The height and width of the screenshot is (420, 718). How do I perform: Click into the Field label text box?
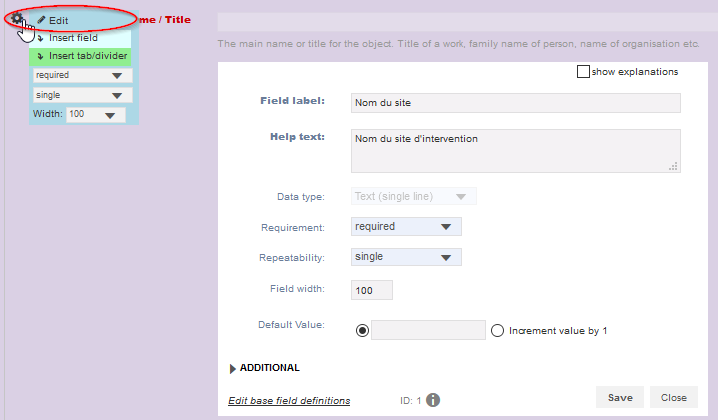click(515, 103)
